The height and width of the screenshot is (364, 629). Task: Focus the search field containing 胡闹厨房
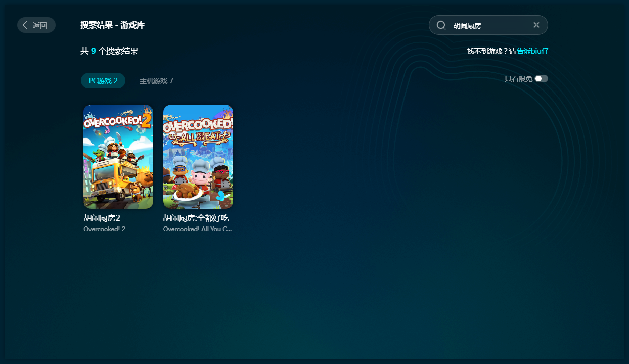(488, 25)
